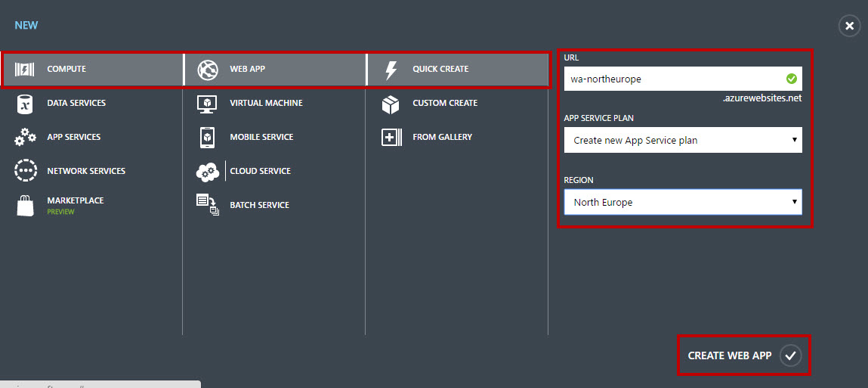Click the Quick Create lightning bolt icon
The height and width of the screenshot is (388, 868).
(x=391, y=70)
